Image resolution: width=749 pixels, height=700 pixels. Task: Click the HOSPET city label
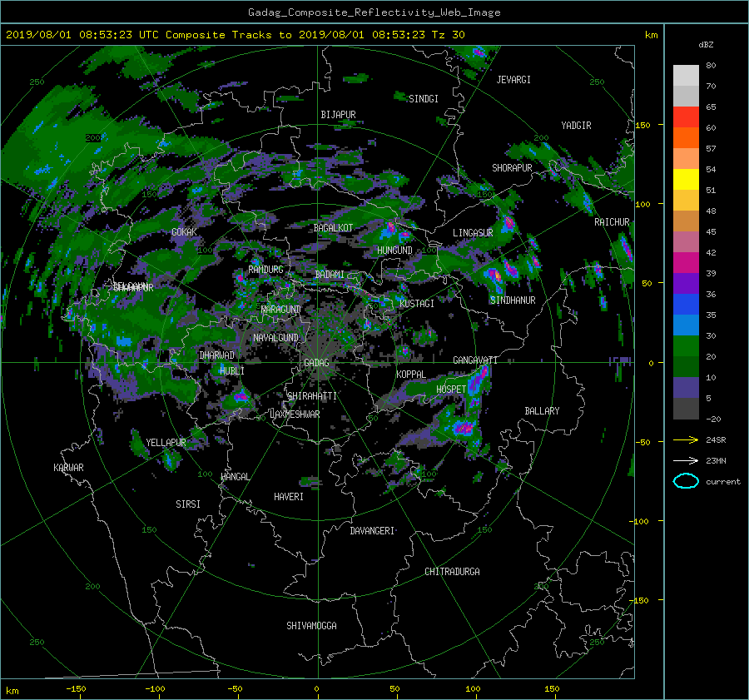(x=451, y=390)
